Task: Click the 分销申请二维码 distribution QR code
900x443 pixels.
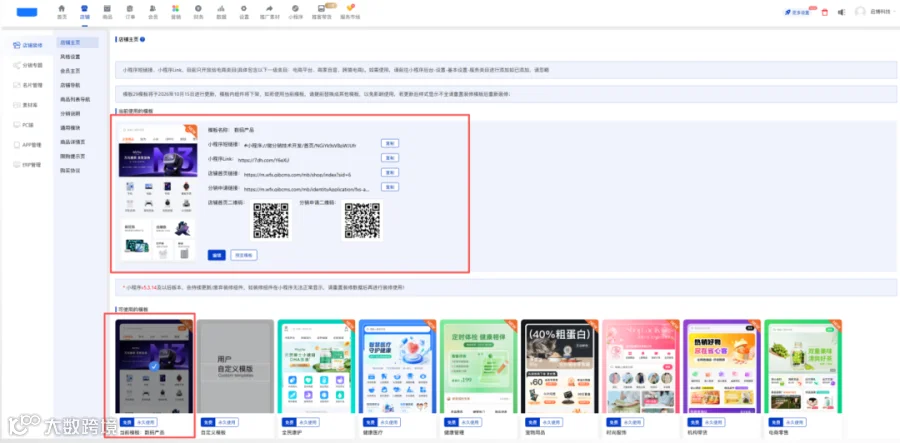Action: tap(362, 220)
